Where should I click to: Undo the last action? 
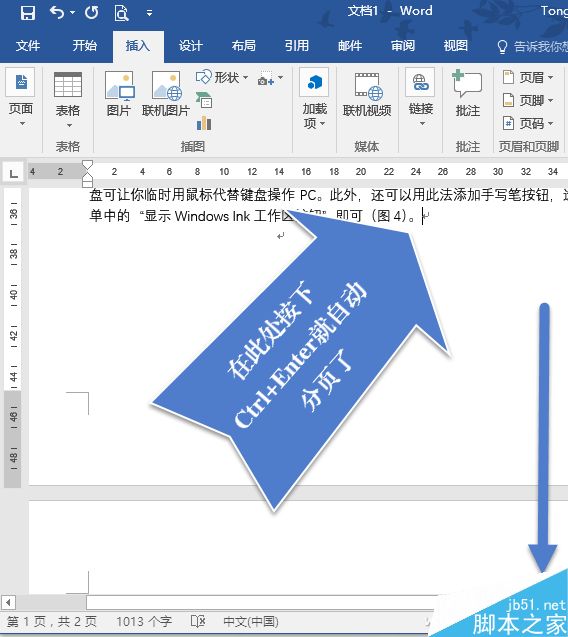[56, 13]
